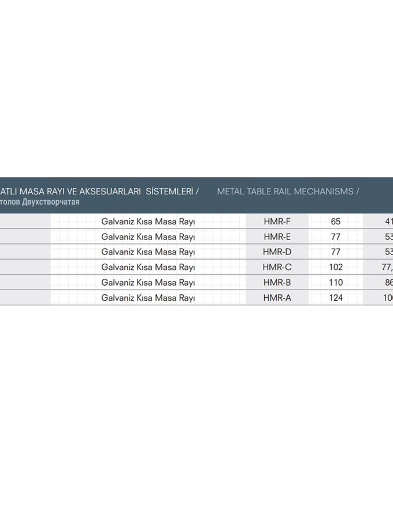Click the value 65 in the HMR-F row

(336, 221)
